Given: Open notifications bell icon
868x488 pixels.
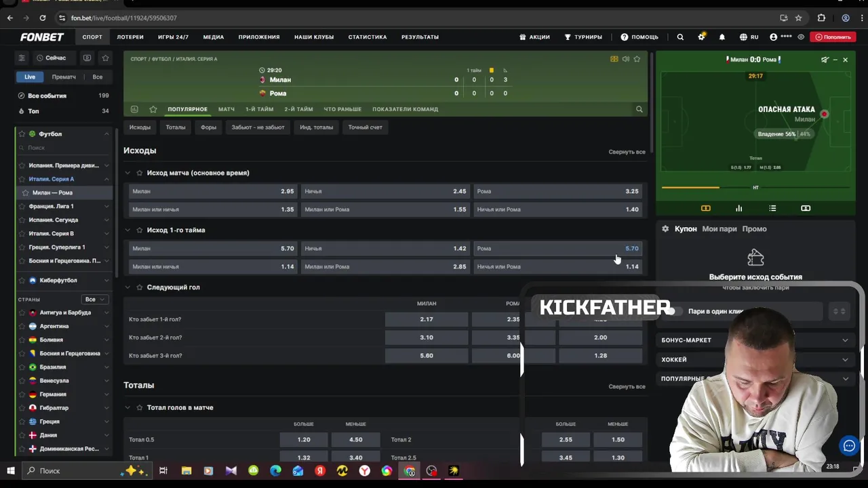Looking at the screenshot, I should 722,37.
